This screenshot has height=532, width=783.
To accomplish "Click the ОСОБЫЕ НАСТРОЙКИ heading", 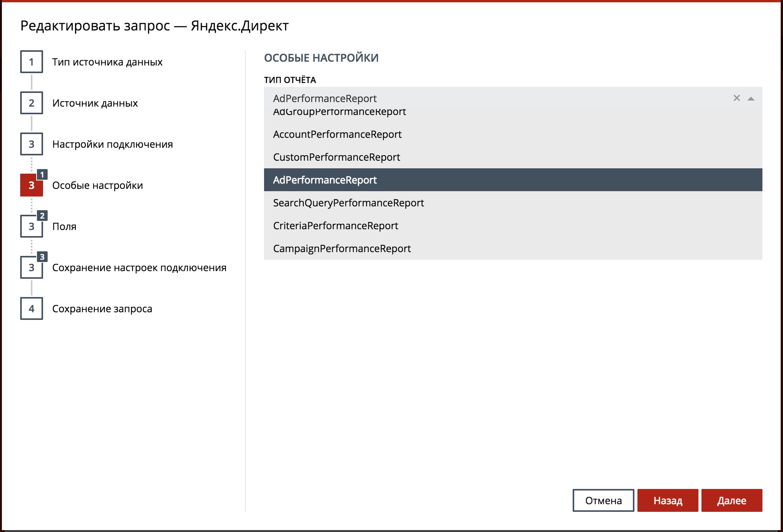I will pyautogui.click(x=321, y=58).
